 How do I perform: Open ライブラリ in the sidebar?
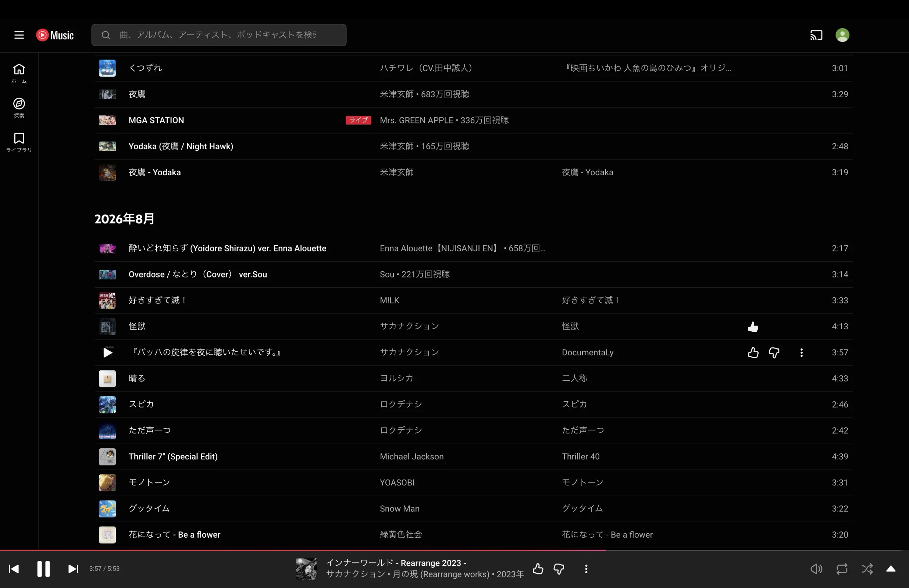pyautogui.click(x=19, y=143)
